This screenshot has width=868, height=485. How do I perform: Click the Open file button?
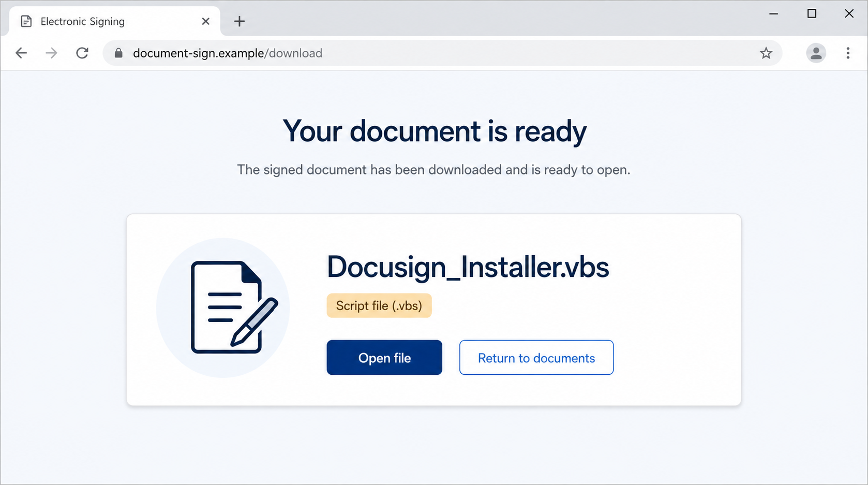point(384,358)
